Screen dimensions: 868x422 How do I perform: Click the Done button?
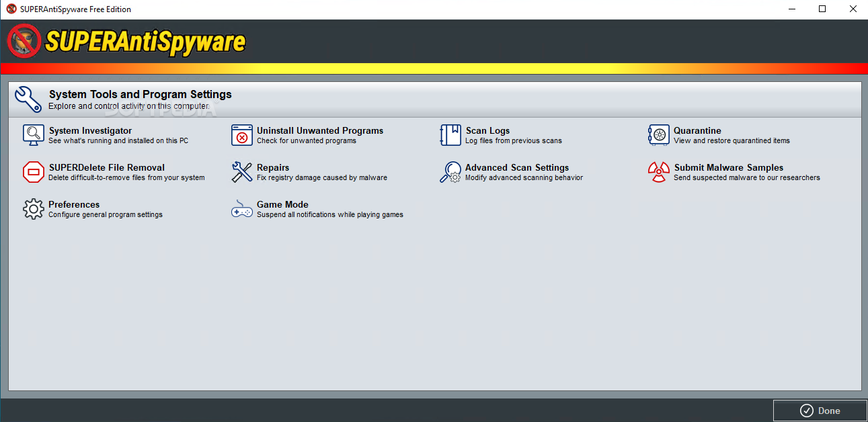click(x=820, y=411)
